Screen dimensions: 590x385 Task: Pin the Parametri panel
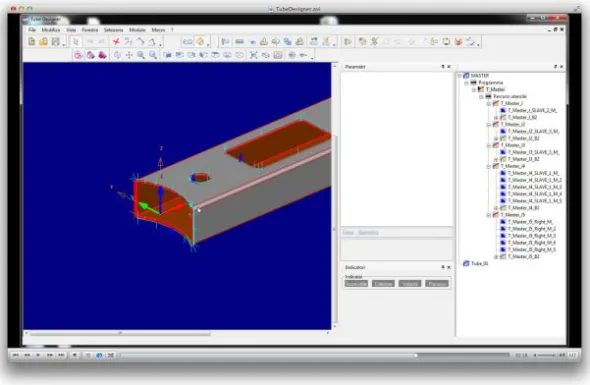tap(443, 67)
